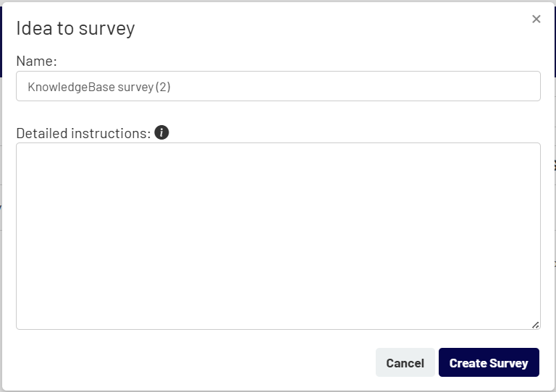Screen dimensions: 556x392
Task: Show the detailed instructions help tooltip icon
Action: tap(161, 132)
